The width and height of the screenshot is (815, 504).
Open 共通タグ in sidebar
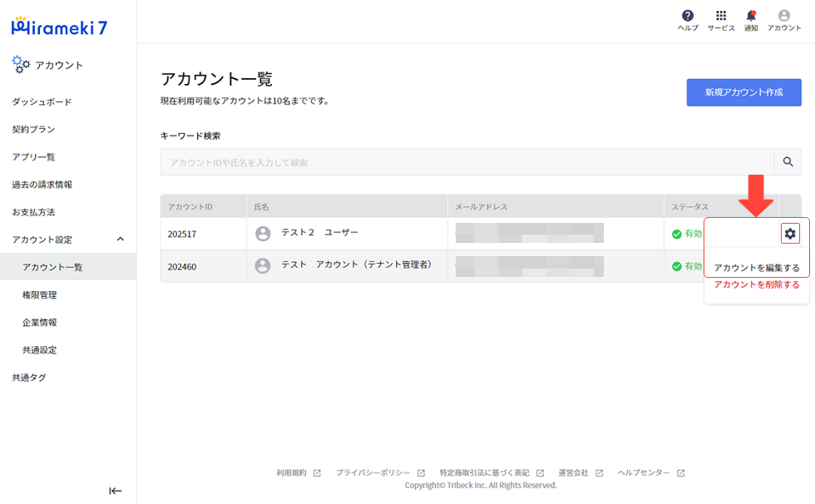coord(29,378)
